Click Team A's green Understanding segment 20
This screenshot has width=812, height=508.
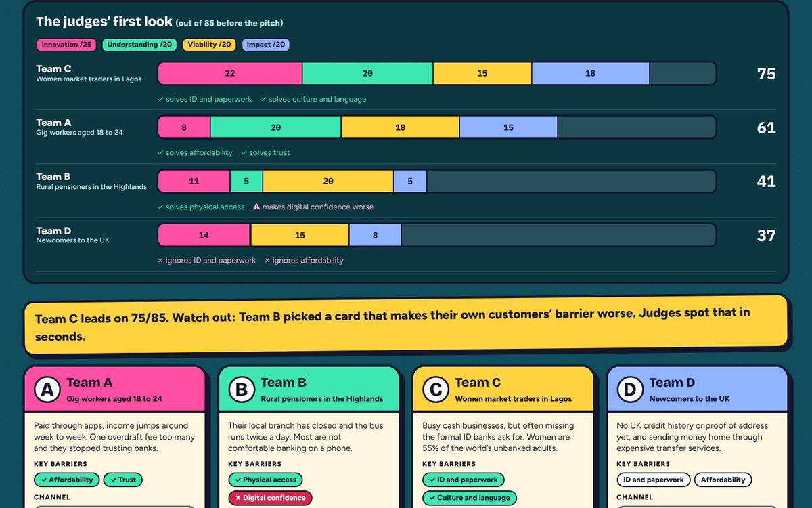(275, 127)
